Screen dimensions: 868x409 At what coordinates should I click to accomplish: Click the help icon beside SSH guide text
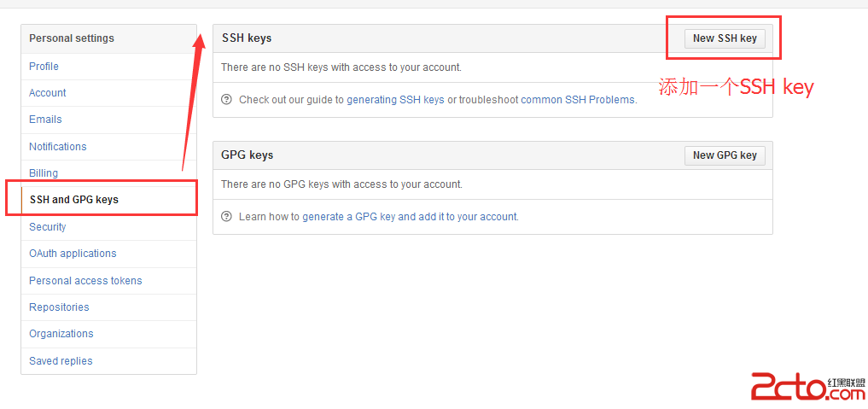(x=226, y=100)
